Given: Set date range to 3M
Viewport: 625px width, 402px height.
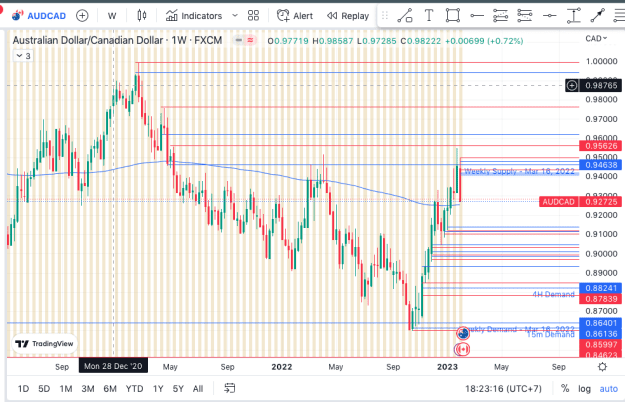Looking at the screenshot, I should pyautogui.click(x=88, y=388).
